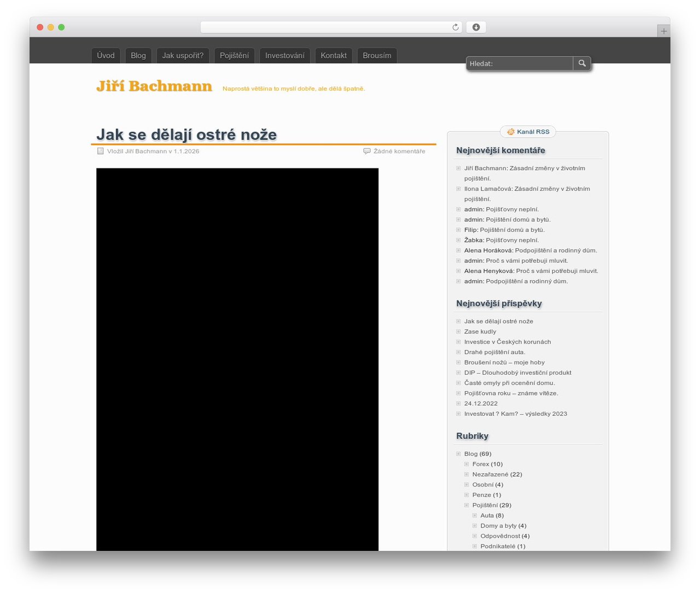Open the '24.12.2022' post link
This screenshot has height=593, width=700.
(481, 404)
